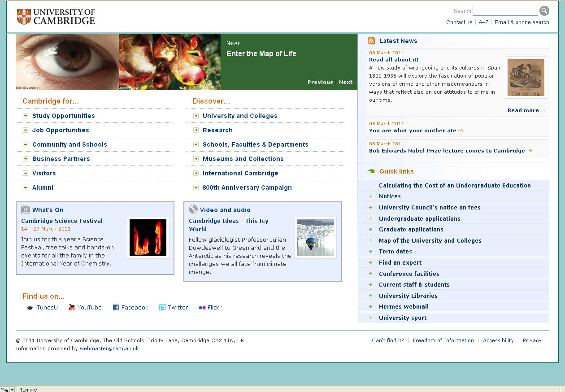Click in the Search text field
Viewport: 565px width, 392px height.
coord(505,11)
